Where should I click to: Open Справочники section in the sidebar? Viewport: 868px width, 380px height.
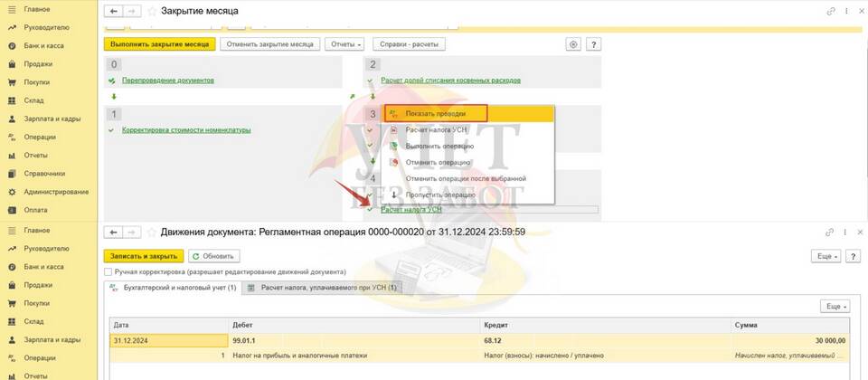click(43, 174)
